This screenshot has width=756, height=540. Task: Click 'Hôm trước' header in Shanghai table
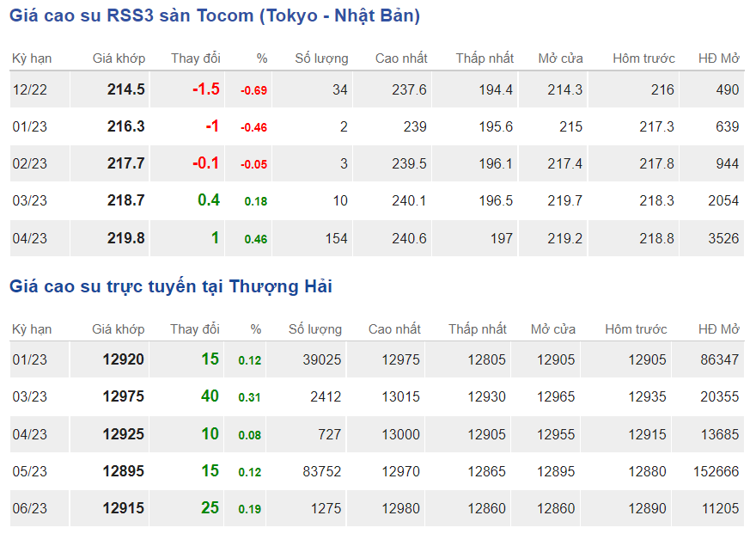(636, 329)
